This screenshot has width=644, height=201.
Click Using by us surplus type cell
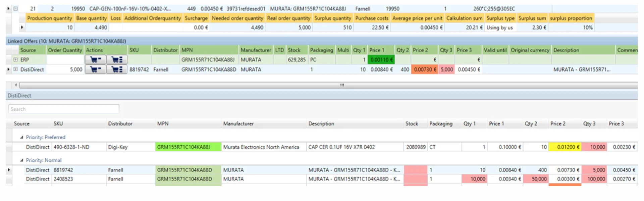pos(499,28)
